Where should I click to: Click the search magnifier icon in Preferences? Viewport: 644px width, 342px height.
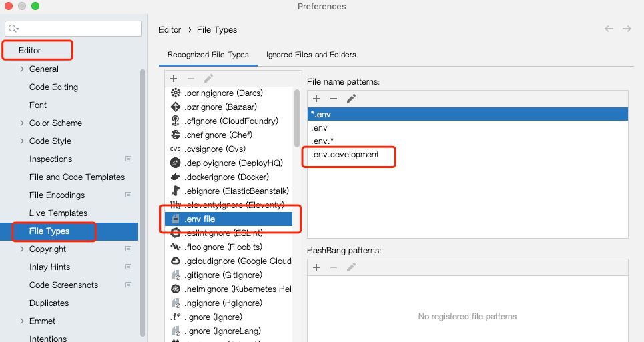coord(13,28)
